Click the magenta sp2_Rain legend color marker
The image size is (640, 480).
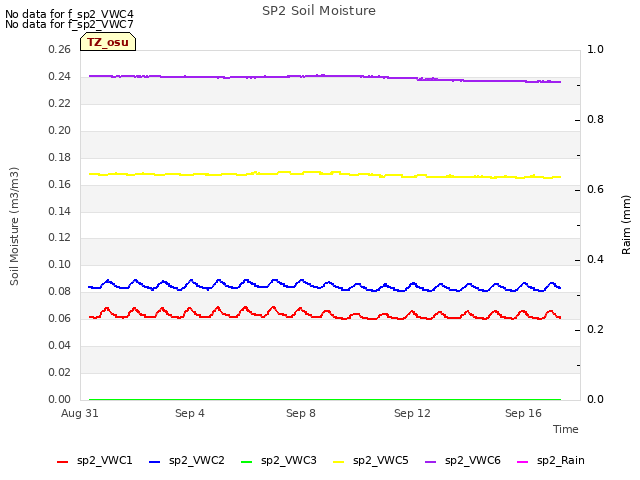tap(522, 462)
